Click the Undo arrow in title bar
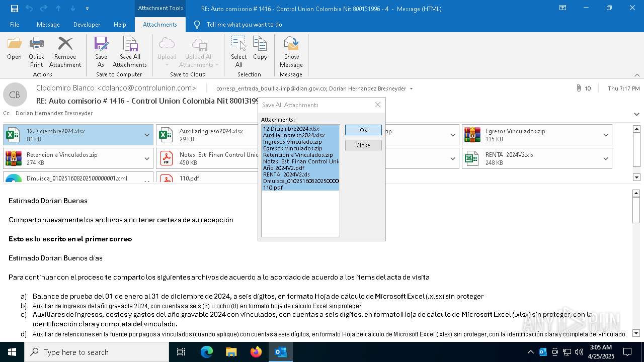Viewport: 644px width, 362px height. pyautogui.click(x=29, y=9)
